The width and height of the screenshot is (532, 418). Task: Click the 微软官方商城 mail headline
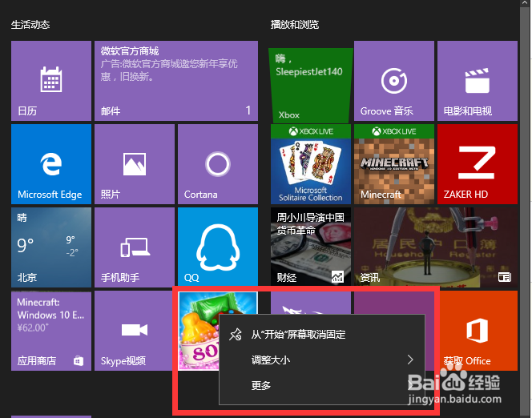130,51
